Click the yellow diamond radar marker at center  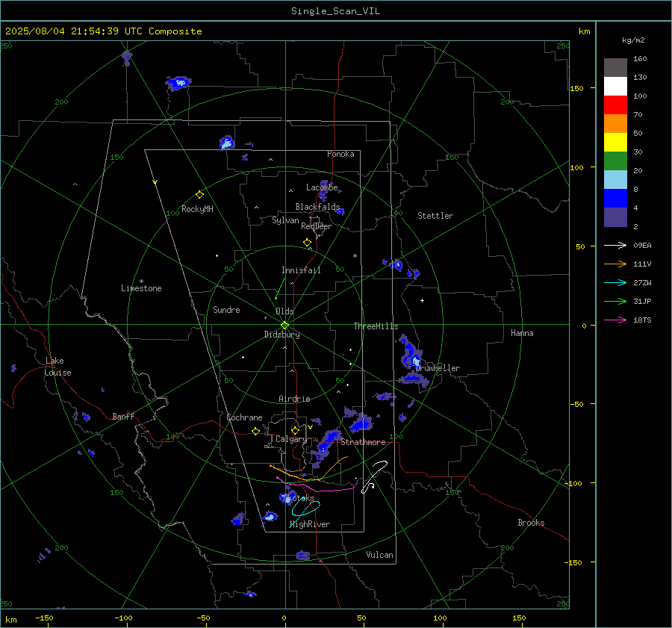[x=285, y=326]
